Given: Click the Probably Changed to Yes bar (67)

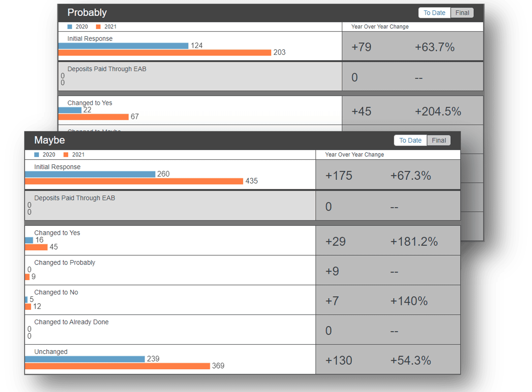Looking at the screenshot, I should (x=93, y=117).
